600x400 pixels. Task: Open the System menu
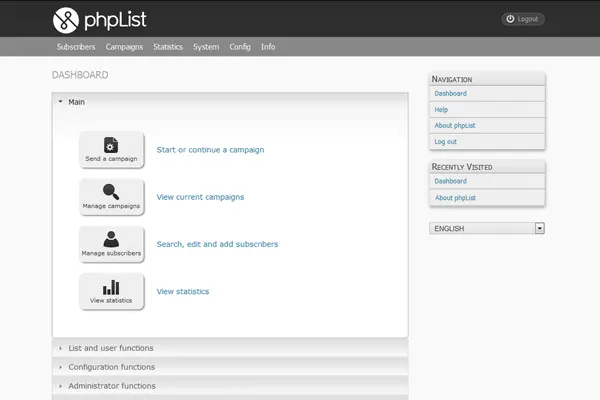(206, 47)
